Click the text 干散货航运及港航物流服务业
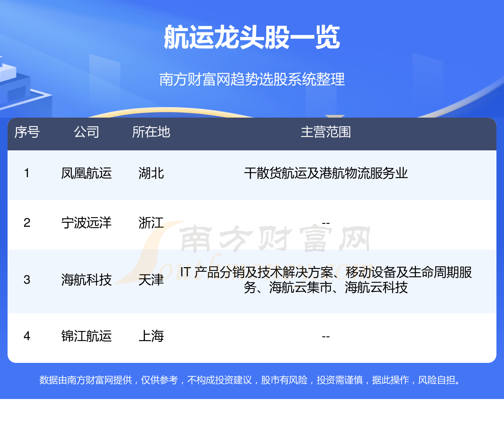 click(326, 173)
